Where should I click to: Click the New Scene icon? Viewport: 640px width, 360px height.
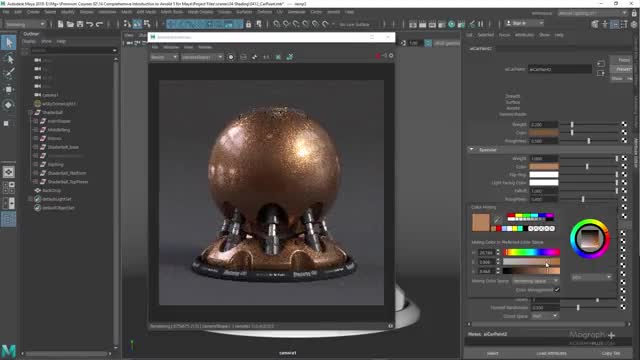click(x=60, y=24)
